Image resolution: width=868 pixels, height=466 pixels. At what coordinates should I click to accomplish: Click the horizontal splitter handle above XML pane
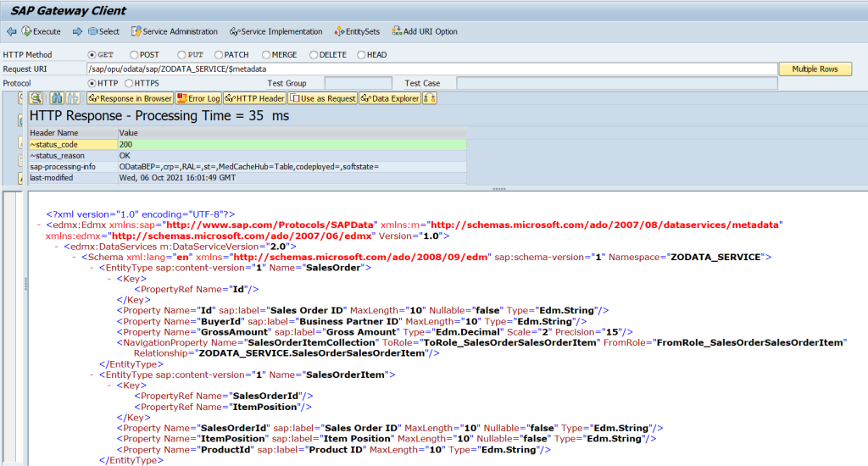(x=498, y=189)
